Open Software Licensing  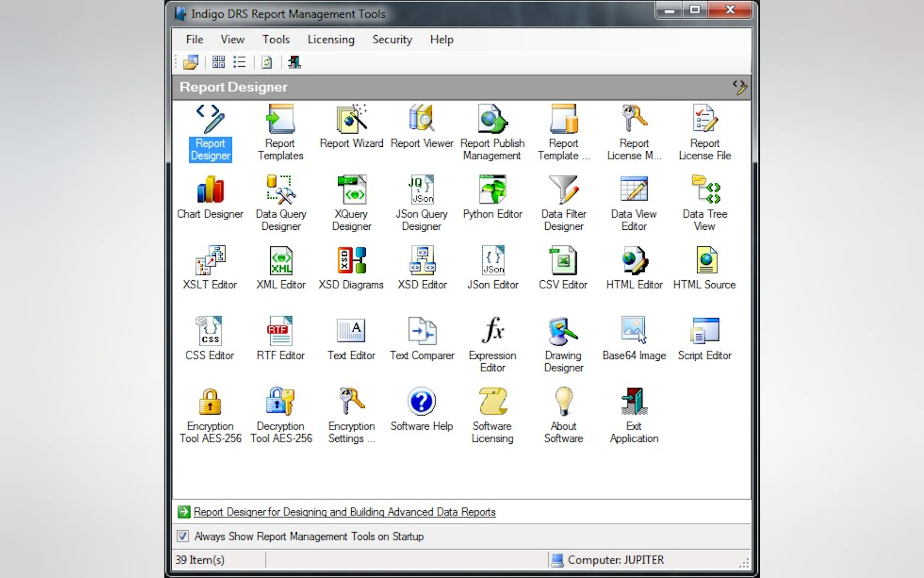[x=492, y=416]
